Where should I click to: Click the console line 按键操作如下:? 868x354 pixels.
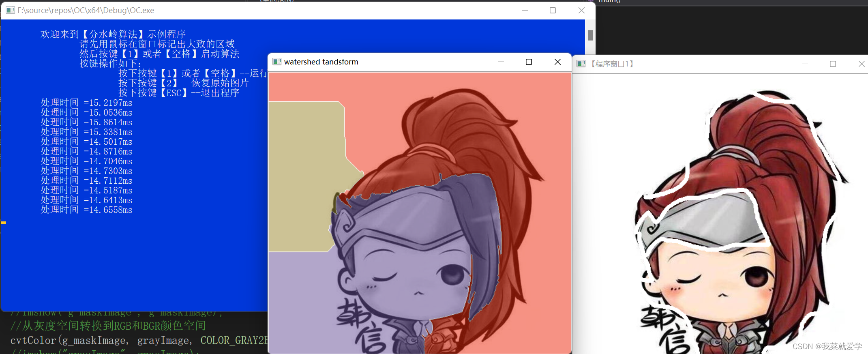pos(110,64)
